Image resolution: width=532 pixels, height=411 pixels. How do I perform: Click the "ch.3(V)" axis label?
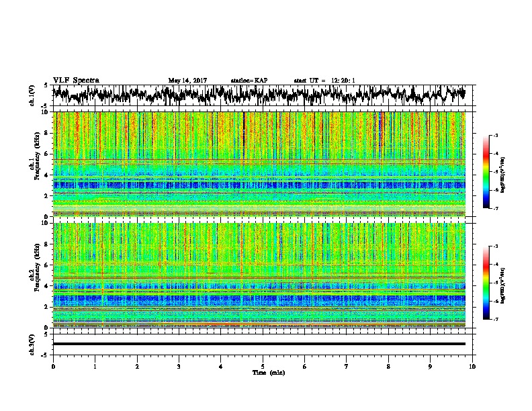pos(32,345)
